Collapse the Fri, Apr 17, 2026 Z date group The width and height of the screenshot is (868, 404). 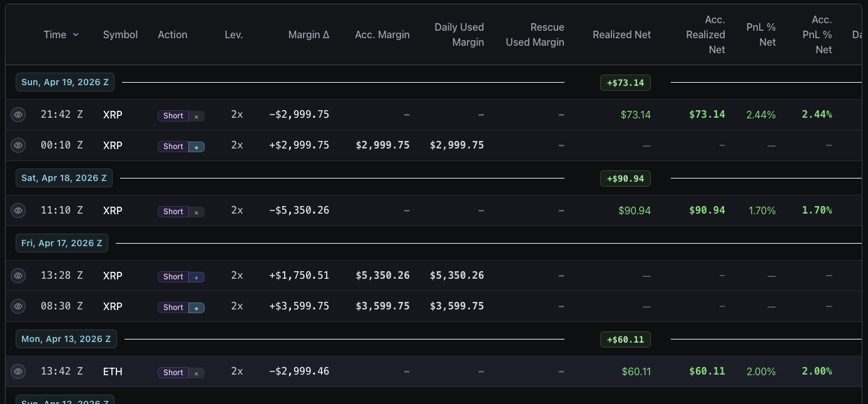[x=61, y=243]
